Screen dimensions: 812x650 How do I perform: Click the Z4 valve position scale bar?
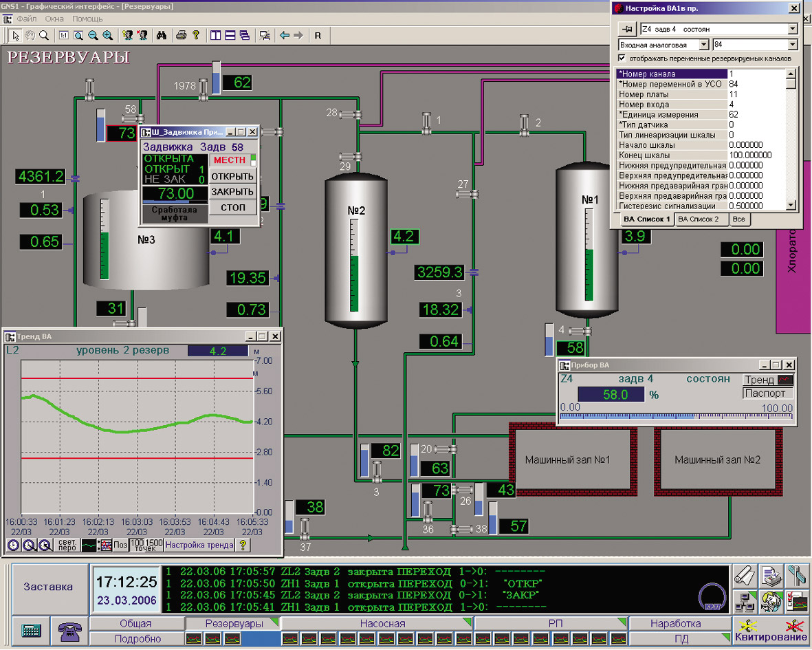(676, 416)
